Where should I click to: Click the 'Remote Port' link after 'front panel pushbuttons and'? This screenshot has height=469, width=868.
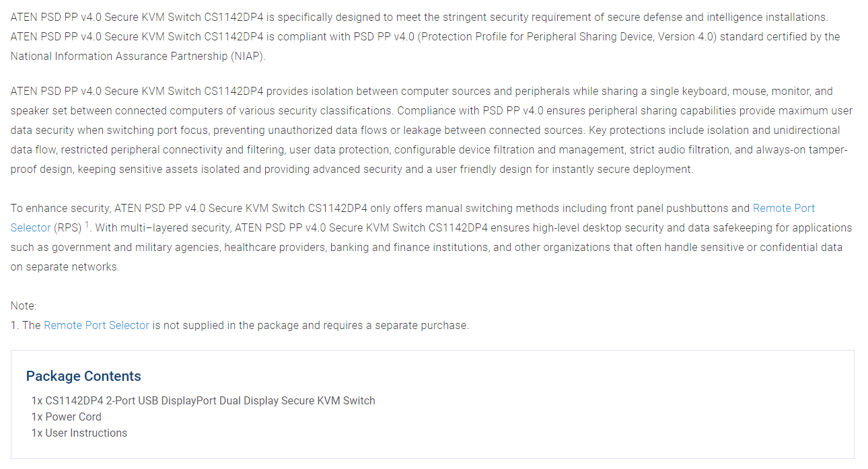click(784, 208)
